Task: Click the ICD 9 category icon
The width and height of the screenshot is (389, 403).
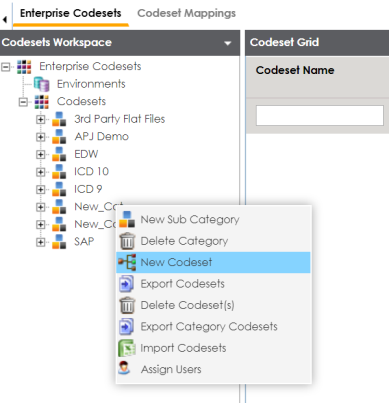Action: (x=59, y=189)
